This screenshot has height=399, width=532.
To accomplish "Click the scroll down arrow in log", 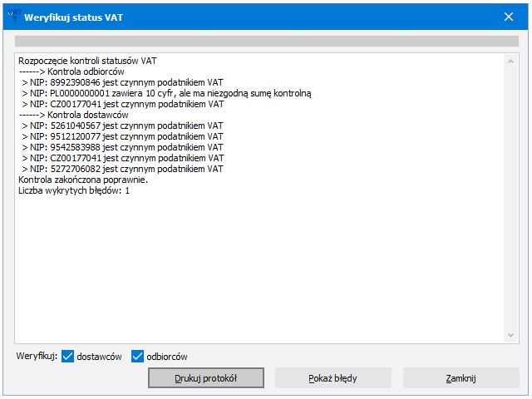I will (510, 335).
